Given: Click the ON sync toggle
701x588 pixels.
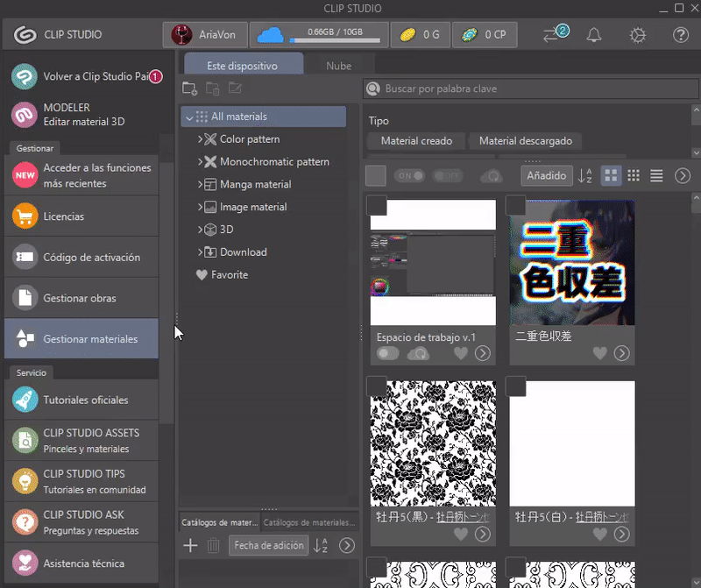Looking at the screenshot, I should point(409,176).
